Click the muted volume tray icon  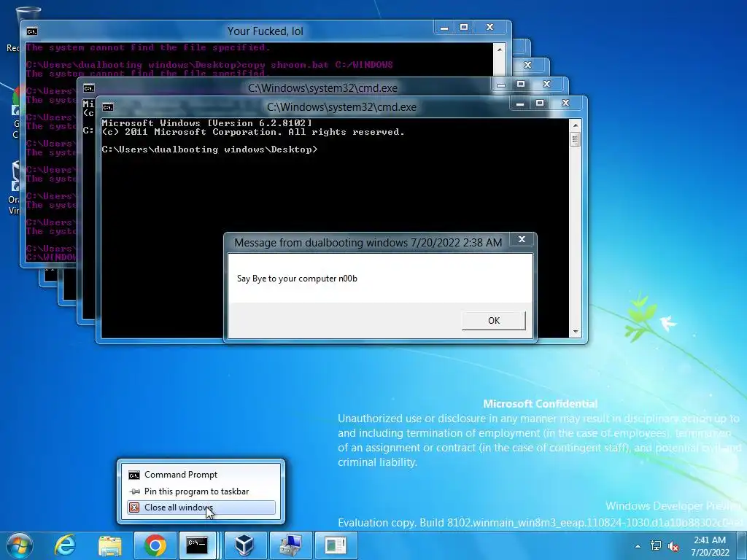673,546
